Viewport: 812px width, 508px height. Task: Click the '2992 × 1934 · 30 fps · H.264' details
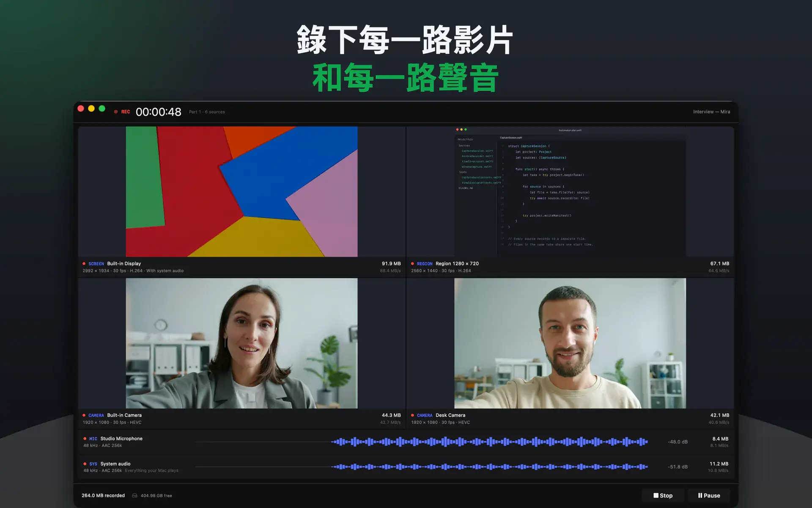tap(112, 271)
